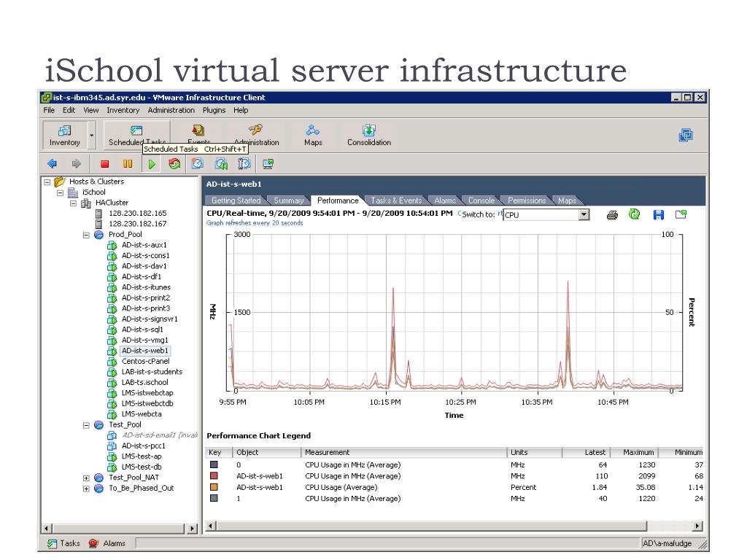Pop out the chart in new window
747x560 pixels.
tap(681, 214)
